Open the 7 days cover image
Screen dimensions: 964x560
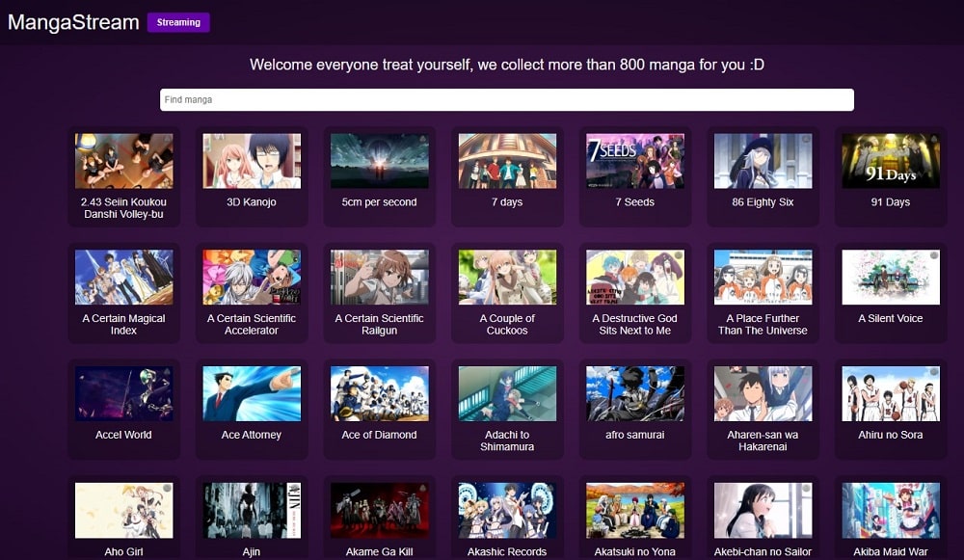507,161
